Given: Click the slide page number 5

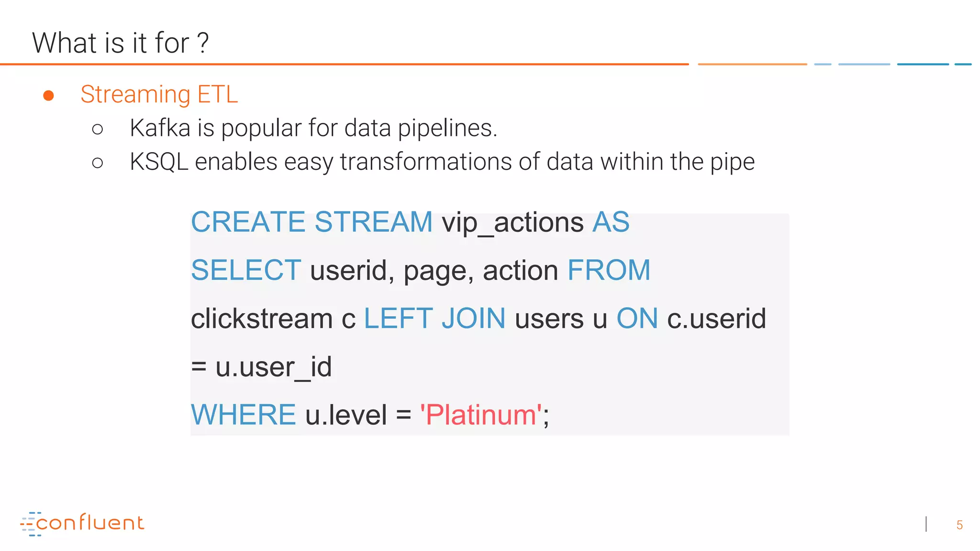Looking at the screenshot, I should pos(959,525).
